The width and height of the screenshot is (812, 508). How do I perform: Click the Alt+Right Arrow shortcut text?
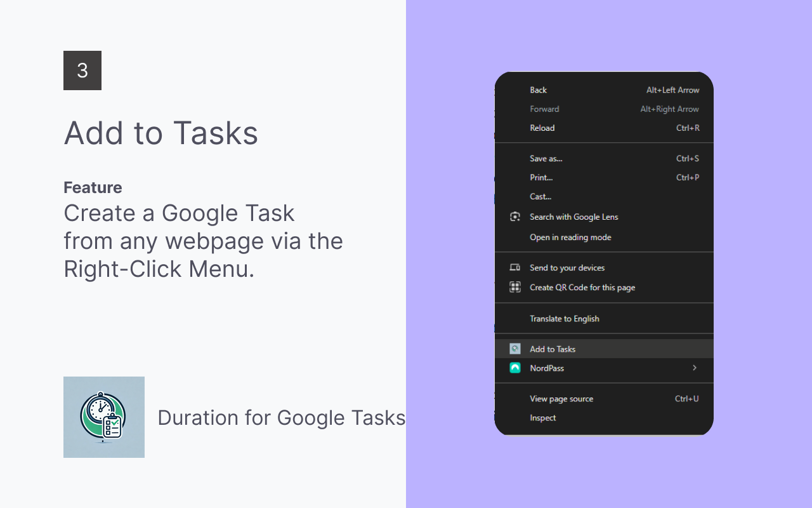(x=669, y=109)
